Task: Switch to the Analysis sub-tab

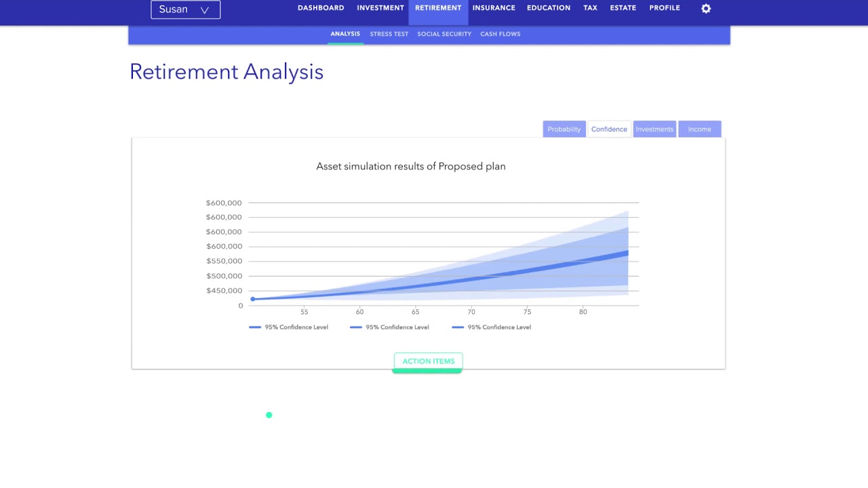Action: tap(345, 34)
